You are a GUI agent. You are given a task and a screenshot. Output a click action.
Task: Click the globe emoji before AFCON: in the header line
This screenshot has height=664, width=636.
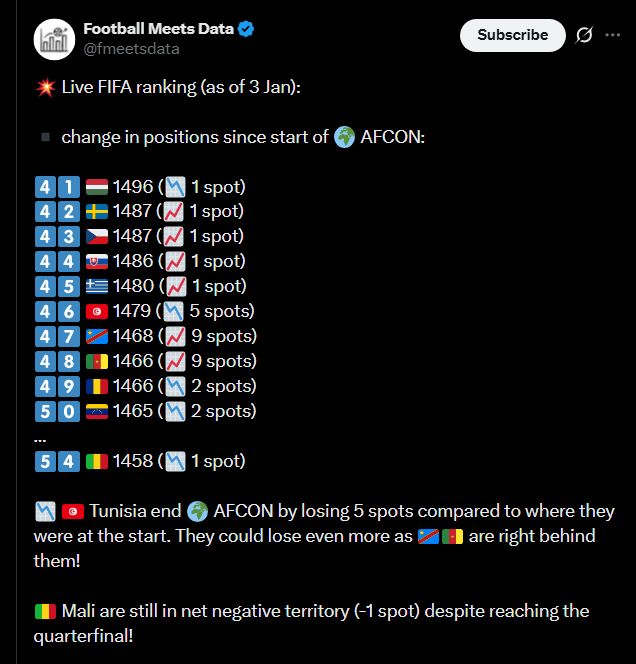point(344,137)
